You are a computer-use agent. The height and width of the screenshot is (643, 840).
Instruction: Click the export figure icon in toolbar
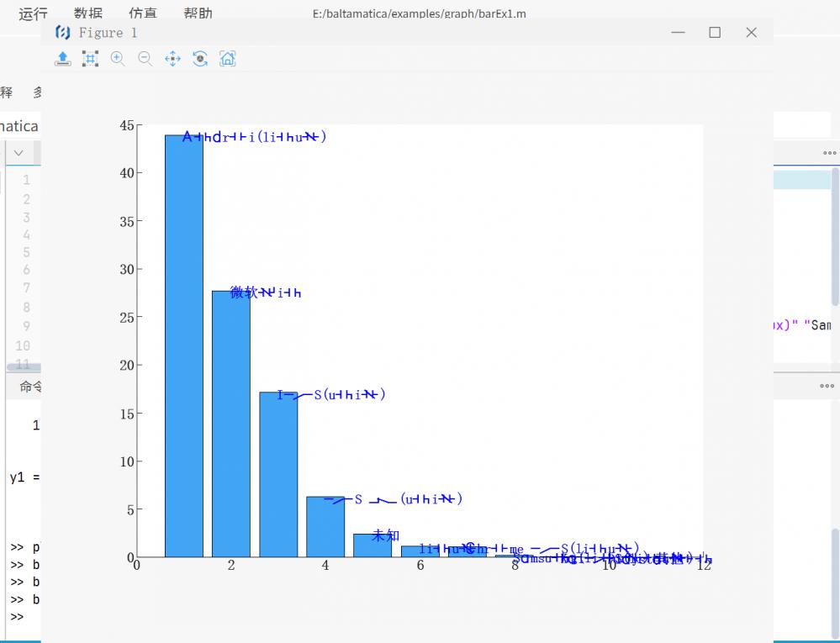pyautogui.click(x=63, y=59)
